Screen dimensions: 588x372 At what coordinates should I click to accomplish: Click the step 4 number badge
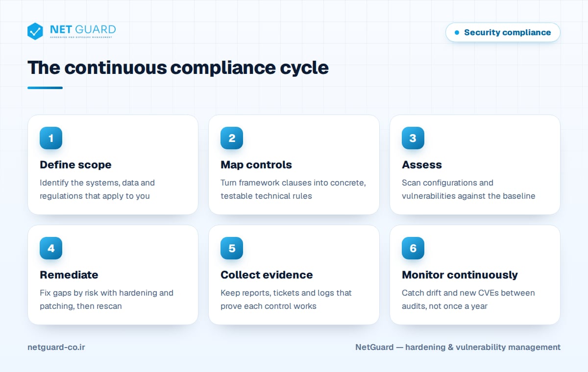pos(51,248)
